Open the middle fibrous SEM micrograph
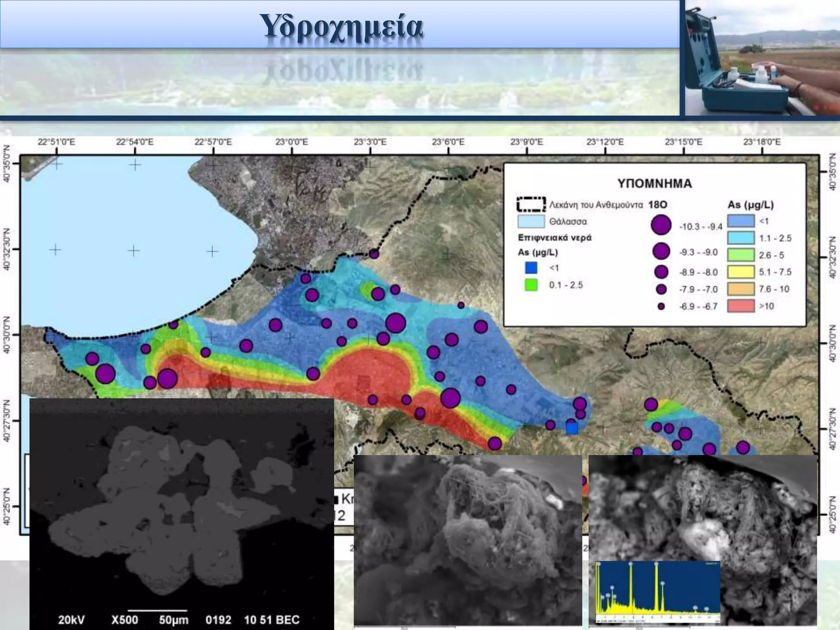The height and width of the screenshot is (630, 840). pyautogui.click(x=468, y=539)
